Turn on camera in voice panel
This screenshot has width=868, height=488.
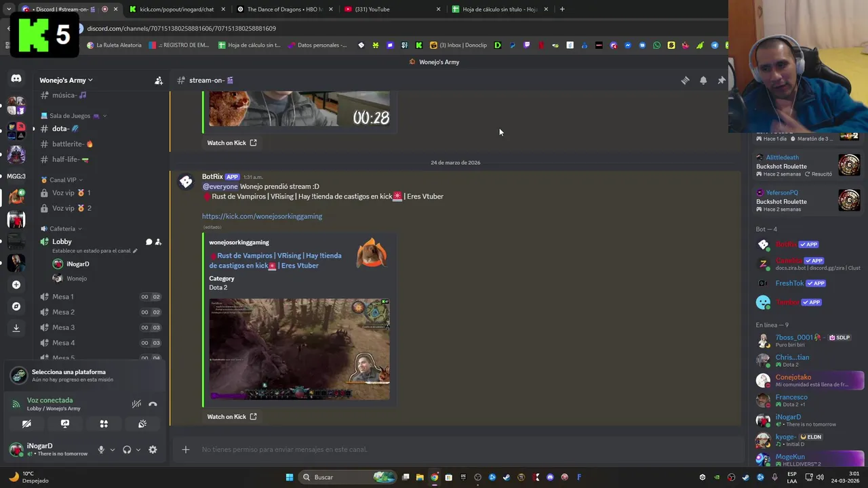click(x=26, y=424)
